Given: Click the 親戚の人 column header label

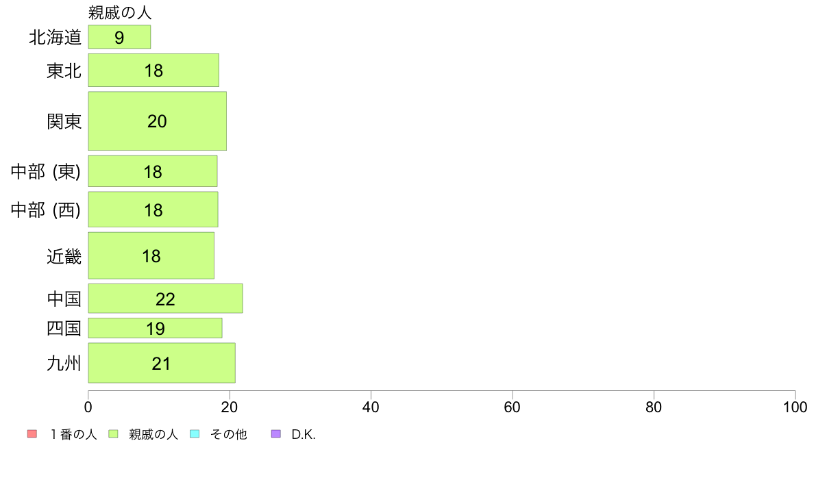Looking at the screenshot, I should 120,12.
